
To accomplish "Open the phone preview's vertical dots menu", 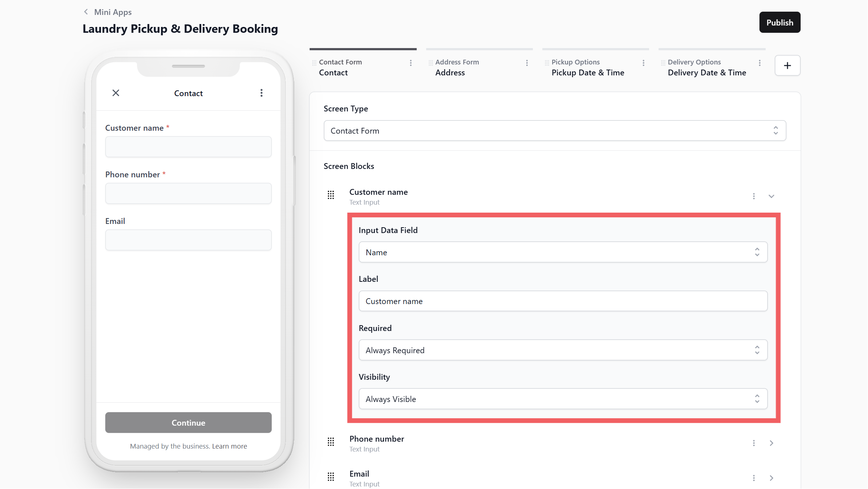I will [x=261, y=93].
